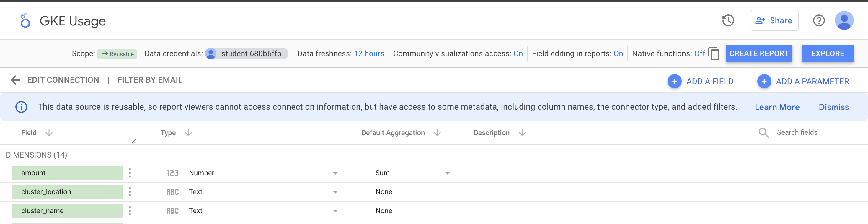Viewport: 868px width, 224px height.
Task: Select the amount field chip
Action: 67,173
